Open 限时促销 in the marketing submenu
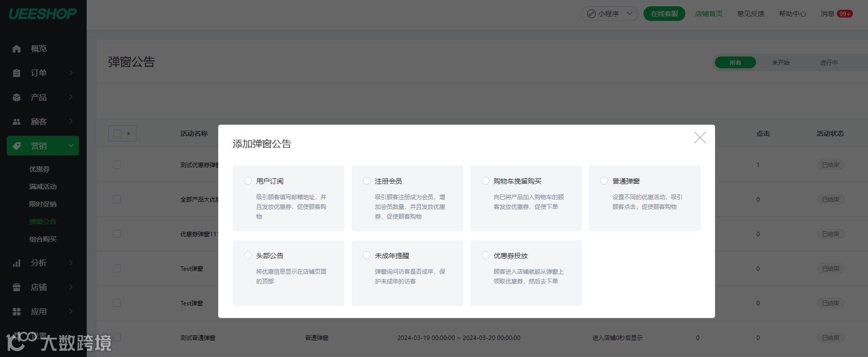 (x=43, y=204)
